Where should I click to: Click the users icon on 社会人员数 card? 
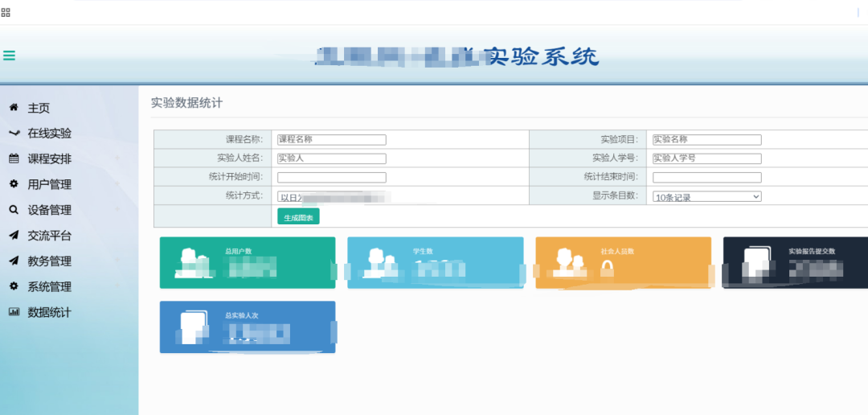point(568,263)
